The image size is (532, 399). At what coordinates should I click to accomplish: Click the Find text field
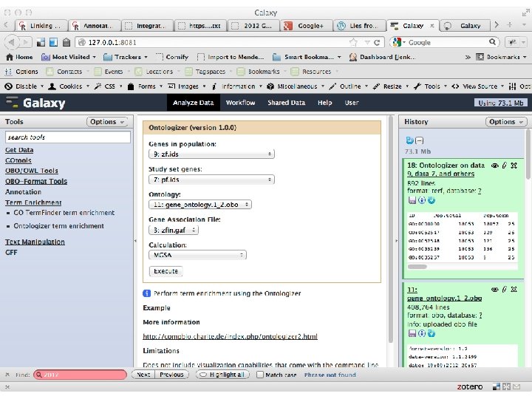pyautogui.click(x=80, y=375)
